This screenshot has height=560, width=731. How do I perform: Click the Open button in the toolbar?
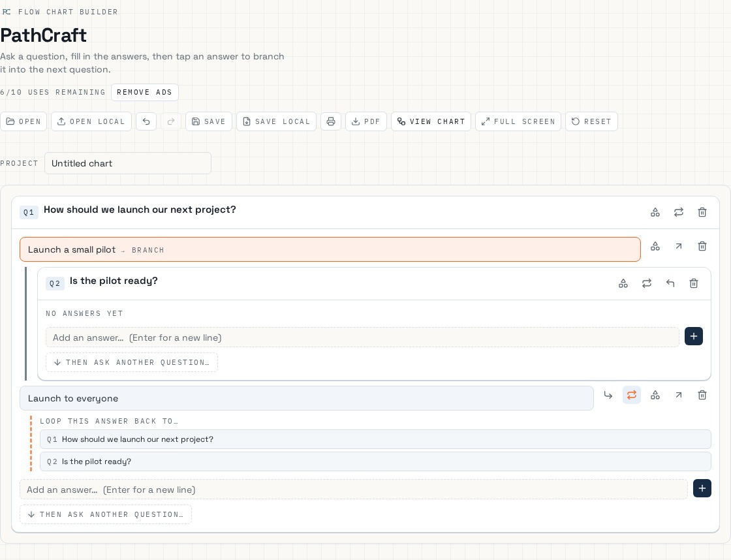pos(23,121)
